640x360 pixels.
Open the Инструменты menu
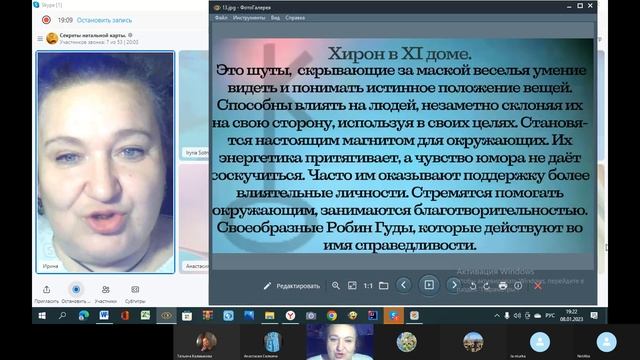click(x=249, y=18)
